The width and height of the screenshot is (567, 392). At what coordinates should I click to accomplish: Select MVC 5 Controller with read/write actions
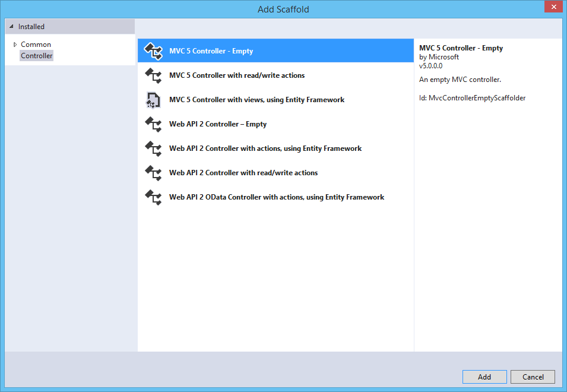275,75
